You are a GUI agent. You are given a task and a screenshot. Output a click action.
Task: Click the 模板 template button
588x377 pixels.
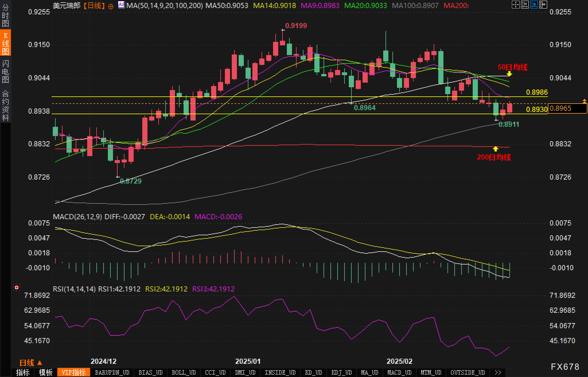46,372
